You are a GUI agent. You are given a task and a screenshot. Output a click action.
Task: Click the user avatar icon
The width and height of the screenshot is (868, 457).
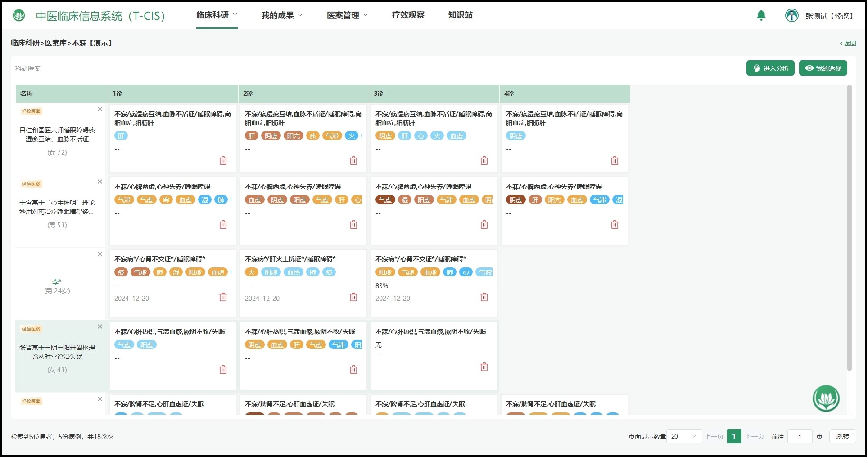791,15
